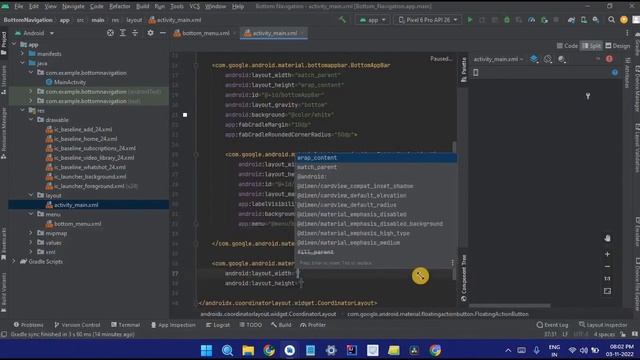This screenshot has height=360, width=640.
Task: Set design preview zoom to 1:1
Action: coord(607,279)
